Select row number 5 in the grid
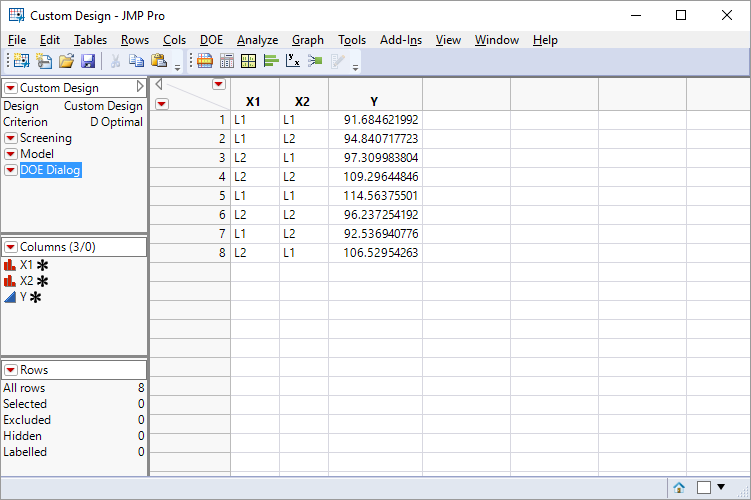 point(190,196)
